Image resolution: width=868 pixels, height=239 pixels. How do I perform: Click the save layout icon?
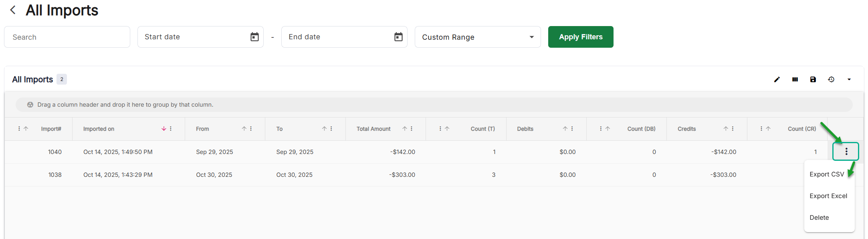(x=813, y=79)
